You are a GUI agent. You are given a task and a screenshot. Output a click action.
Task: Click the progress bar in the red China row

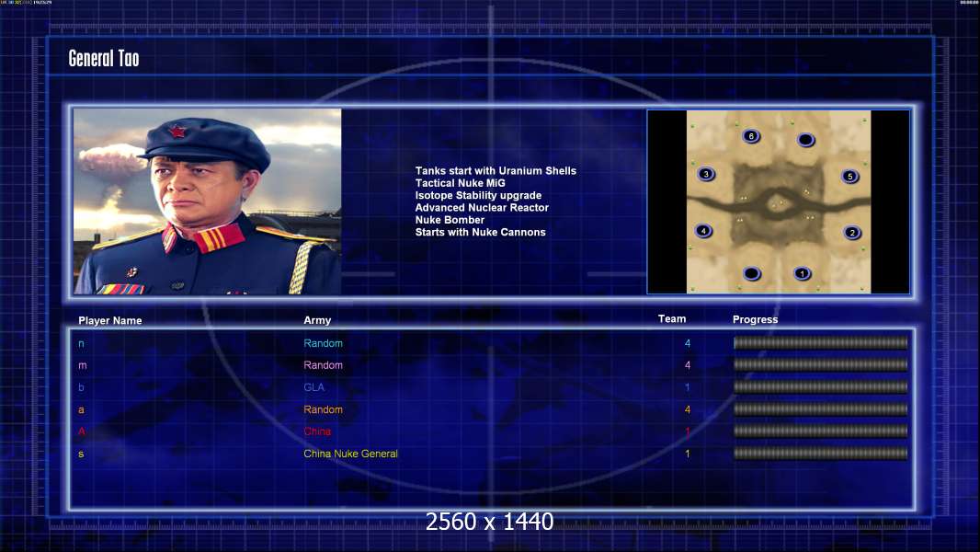coord(821,431)
